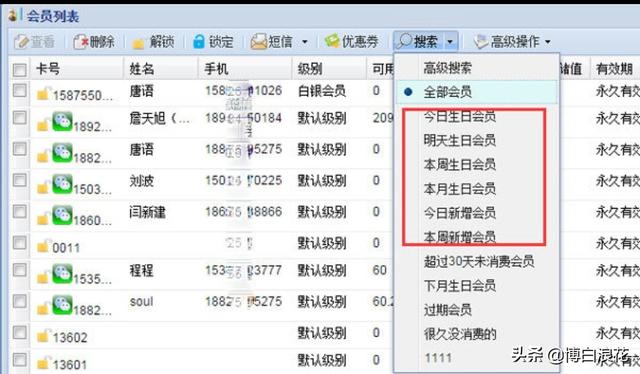Screen dimensions: 640x374
Task: Sort by the 级别 column header
Action: [309, 69]
